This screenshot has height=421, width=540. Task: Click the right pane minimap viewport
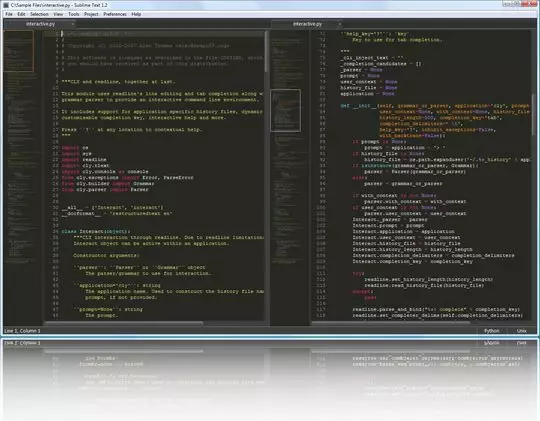[285, 111]
